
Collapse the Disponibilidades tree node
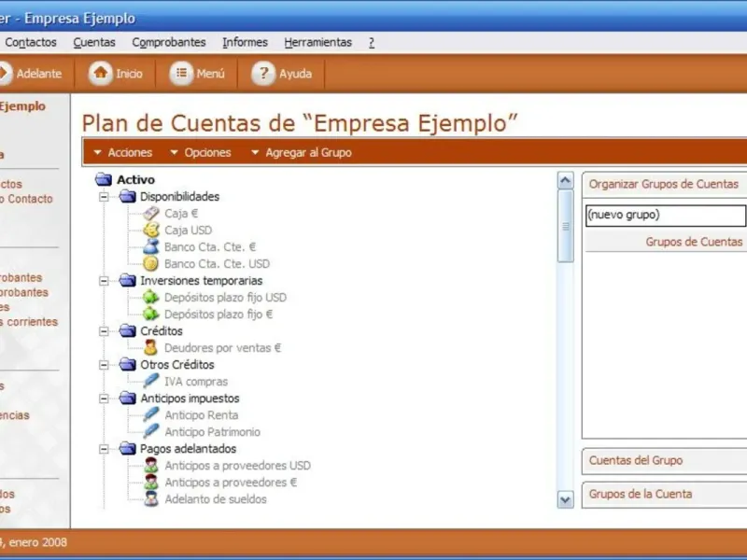[x=104, y=197]
